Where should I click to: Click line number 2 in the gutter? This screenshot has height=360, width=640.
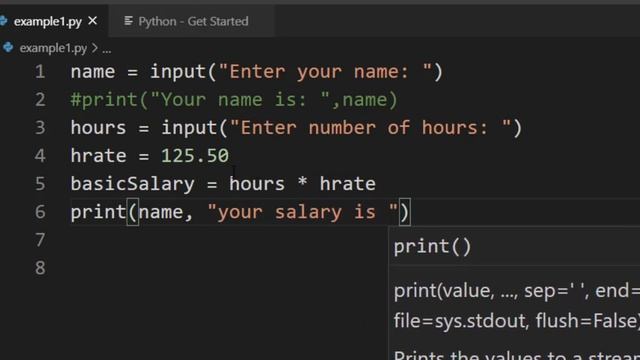[40, 100]
